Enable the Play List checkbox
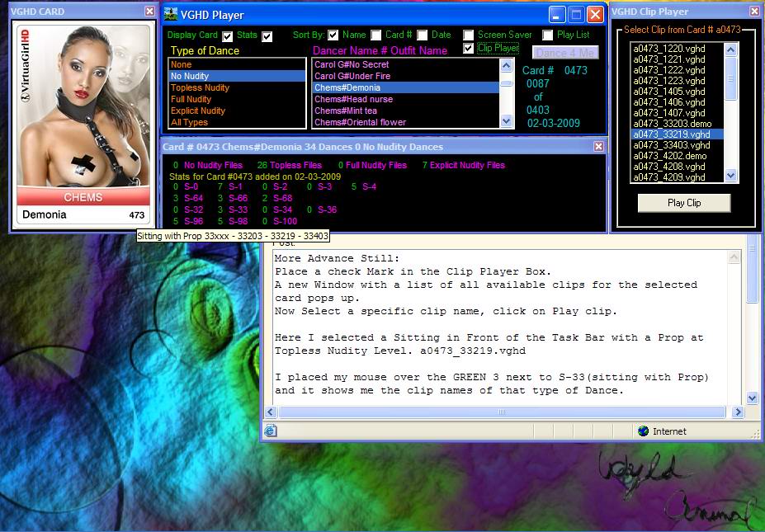765x532 pixels. click(547, 35)
